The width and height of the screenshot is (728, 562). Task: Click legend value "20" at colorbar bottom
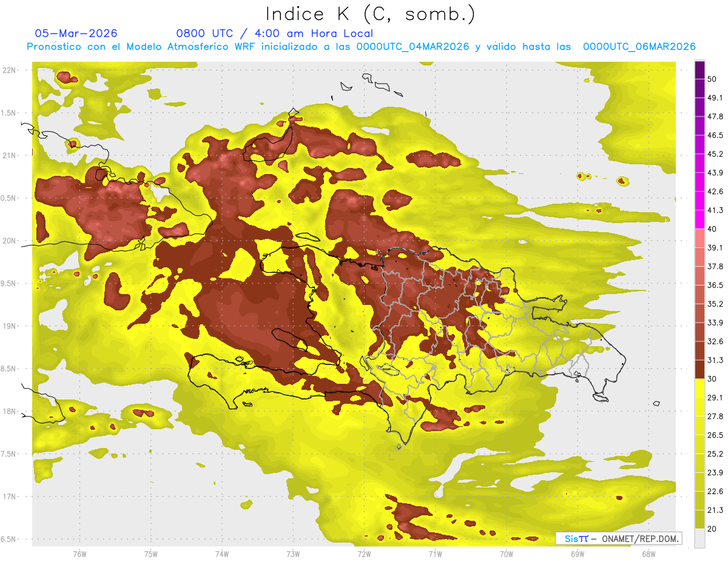click(x=712, y=529)
